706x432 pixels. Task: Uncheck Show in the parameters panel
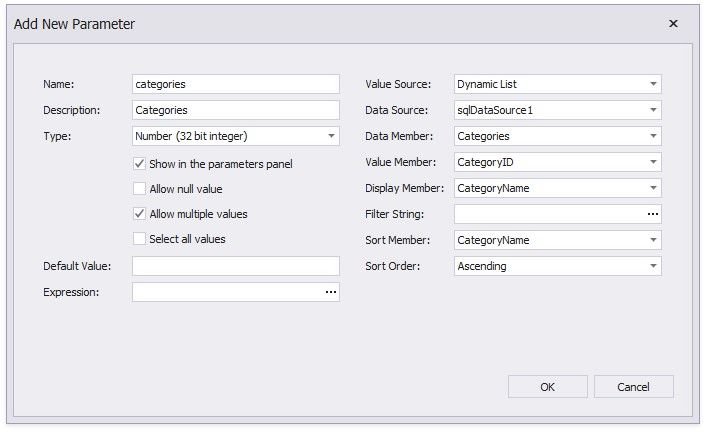tap(140, 163)
